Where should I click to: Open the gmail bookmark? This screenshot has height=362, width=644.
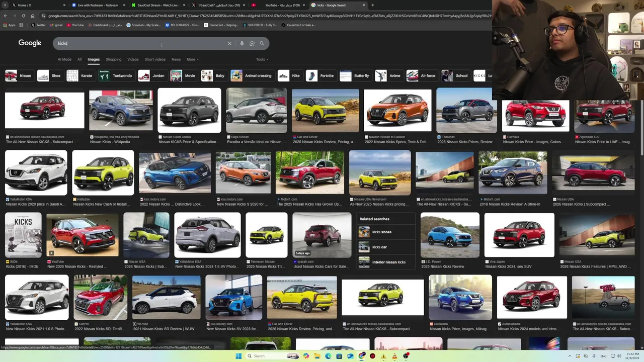click(56, 25)
